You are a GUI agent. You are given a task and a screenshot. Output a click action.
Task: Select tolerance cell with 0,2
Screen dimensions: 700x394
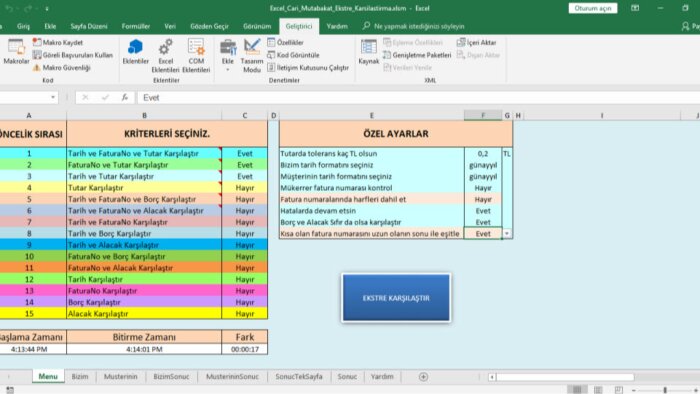tap(483, 153)
